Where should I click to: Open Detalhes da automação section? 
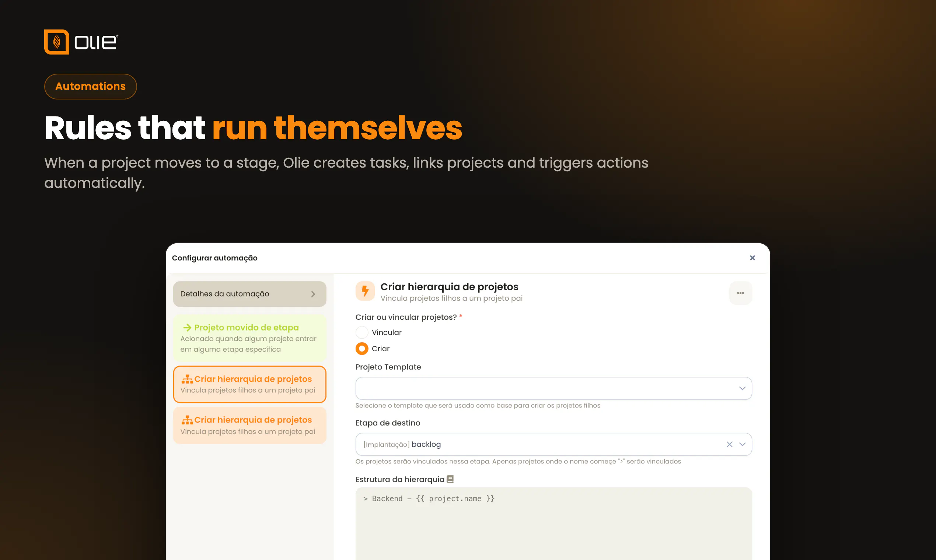[249, 294]
